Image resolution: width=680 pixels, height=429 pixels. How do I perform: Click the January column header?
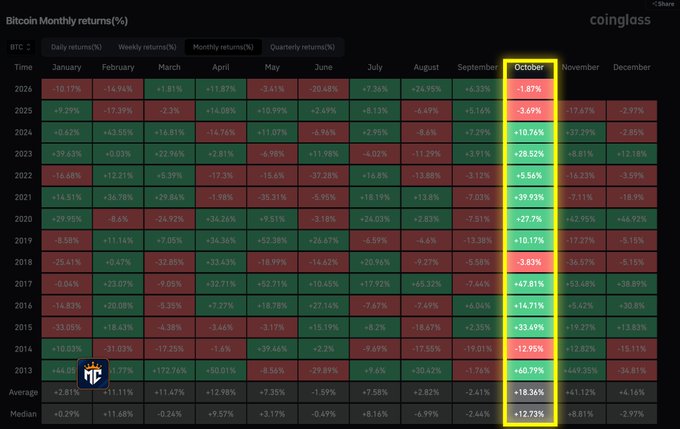coord(66,67)
